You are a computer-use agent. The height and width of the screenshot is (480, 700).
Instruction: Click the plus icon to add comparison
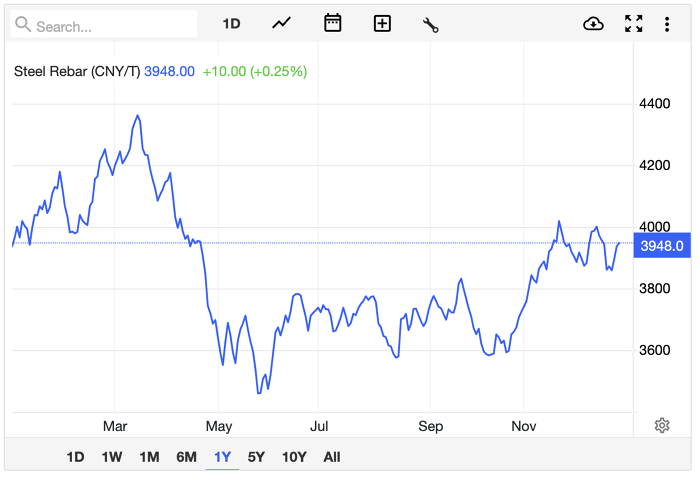[x=382, y=24]
